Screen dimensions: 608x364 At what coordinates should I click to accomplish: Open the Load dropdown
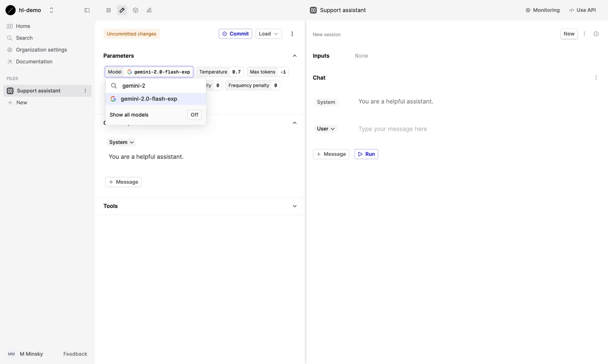pyautogui.click(x=269, y=34)
